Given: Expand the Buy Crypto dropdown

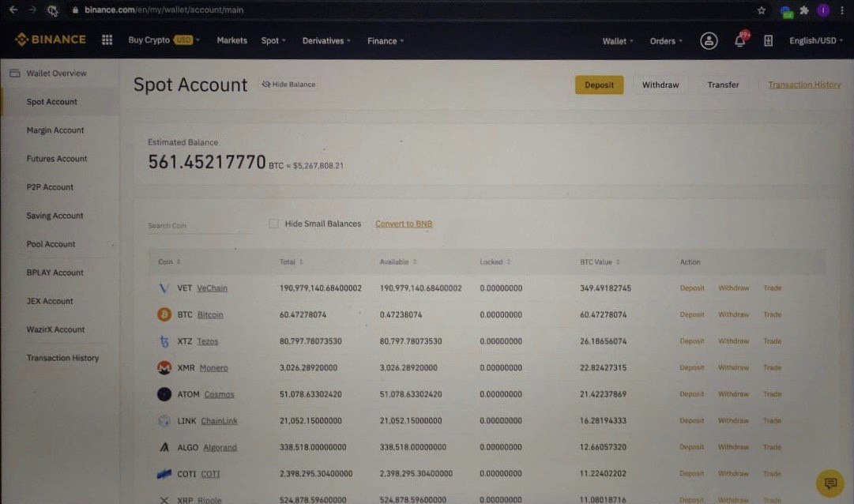Looking at the screenshot, I should coord(164,40).
